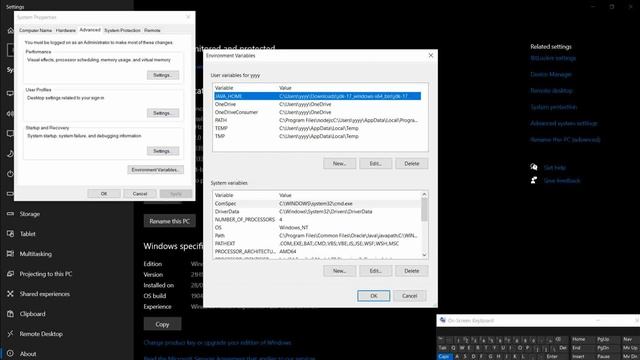Open the Remote tab in System Properties
This screenshot has width=640, height=360.
pos(152,30)
